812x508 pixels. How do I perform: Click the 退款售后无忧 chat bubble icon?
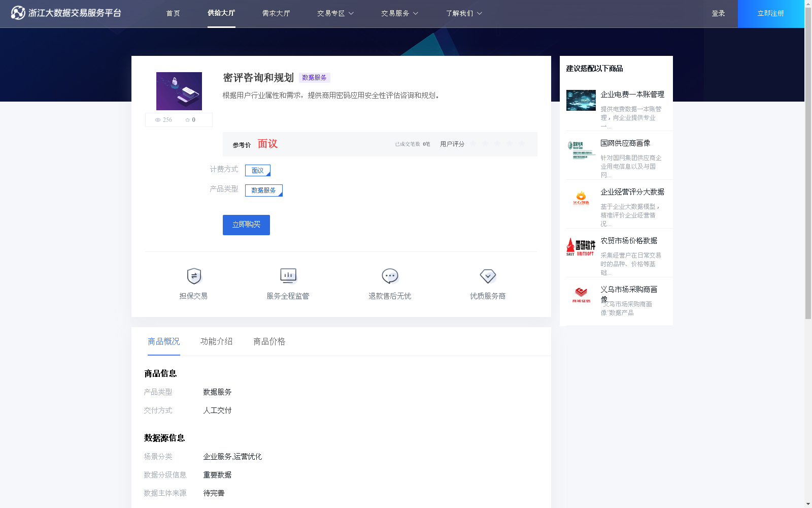point(390,276)
